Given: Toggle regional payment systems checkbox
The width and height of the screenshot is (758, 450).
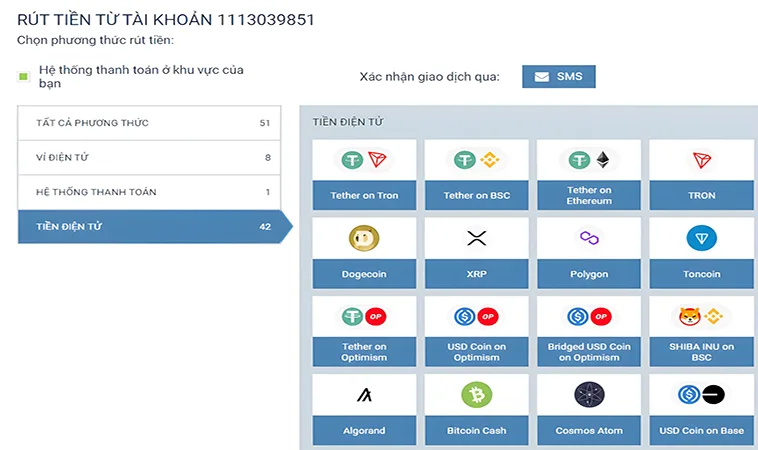Looking at the screenshot, I should coord(24,77).
